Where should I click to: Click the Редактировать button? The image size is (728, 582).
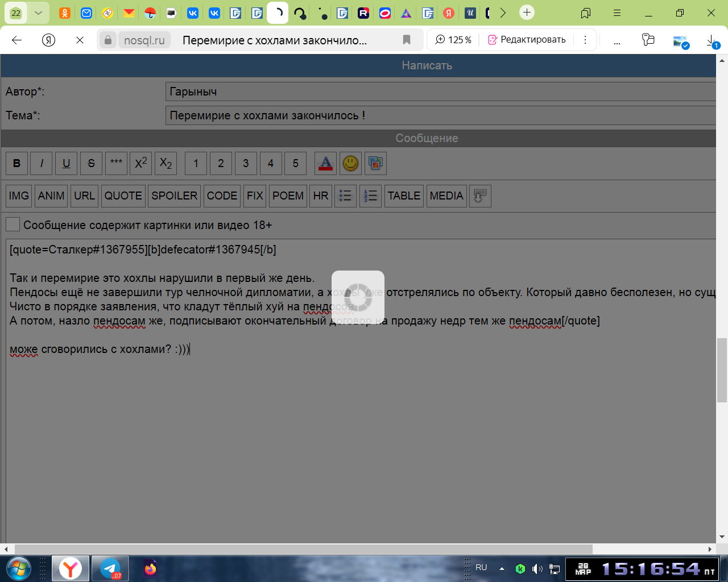(x=527, y=40)
